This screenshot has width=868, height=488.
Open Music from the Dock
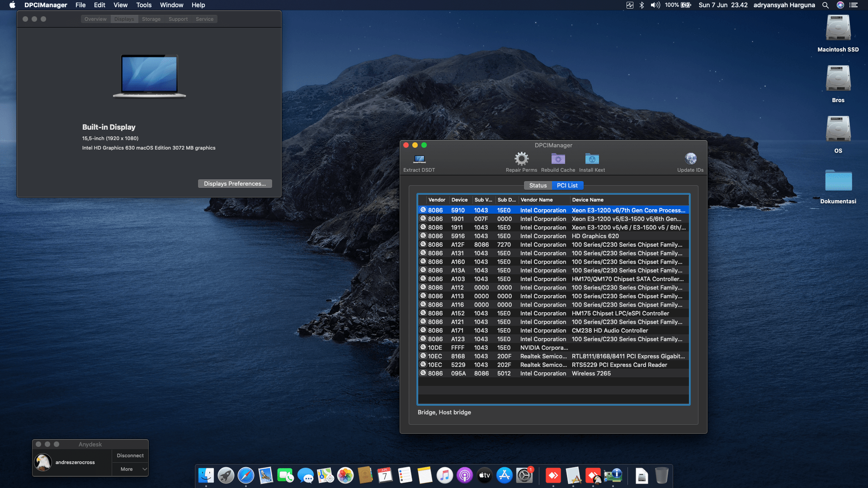pyautogui.click(x=445, y=475)
